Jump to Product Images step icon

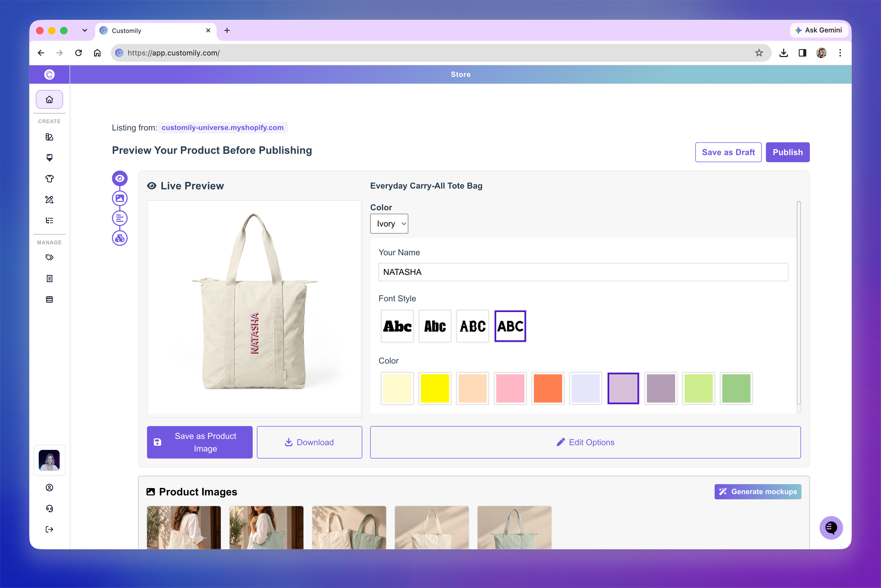coord(120,198)
